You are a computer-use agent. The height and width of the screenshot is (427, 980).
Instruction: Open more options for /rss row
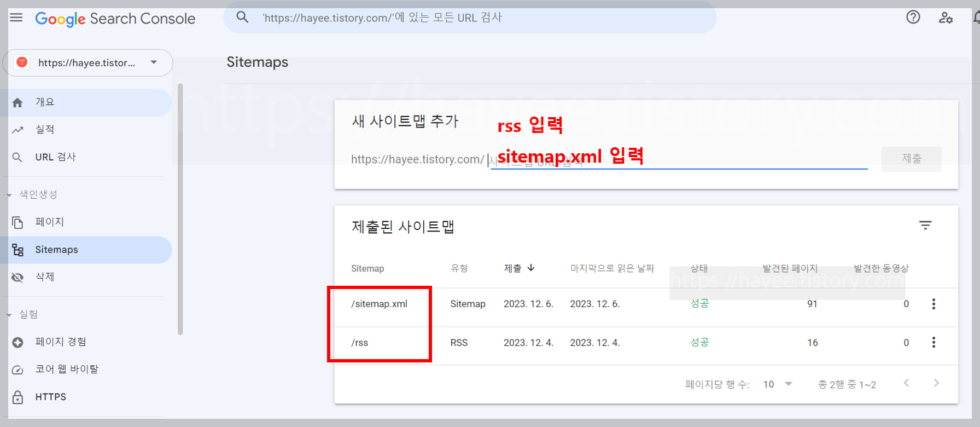click(934, 342)
